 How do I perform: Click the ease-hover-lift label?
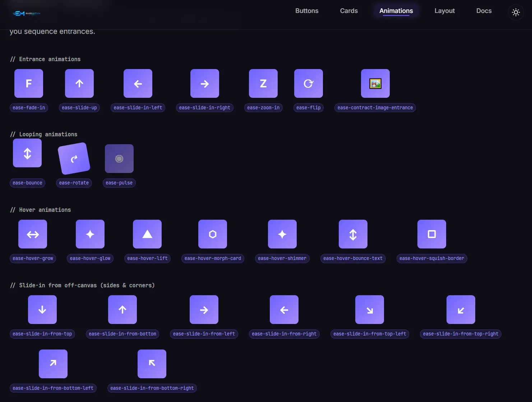[x=147, y=258]
